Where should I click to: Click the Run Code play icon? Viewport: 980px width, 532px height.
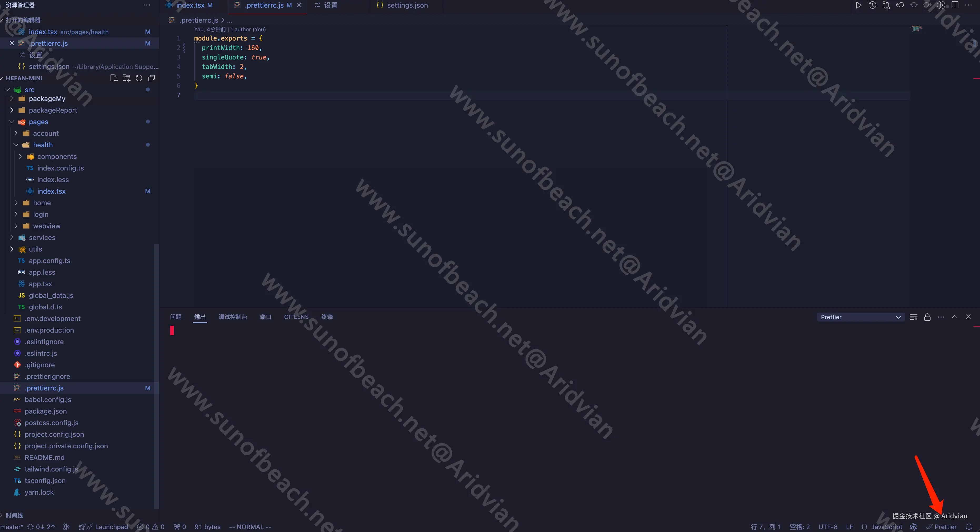click(859, 5)
